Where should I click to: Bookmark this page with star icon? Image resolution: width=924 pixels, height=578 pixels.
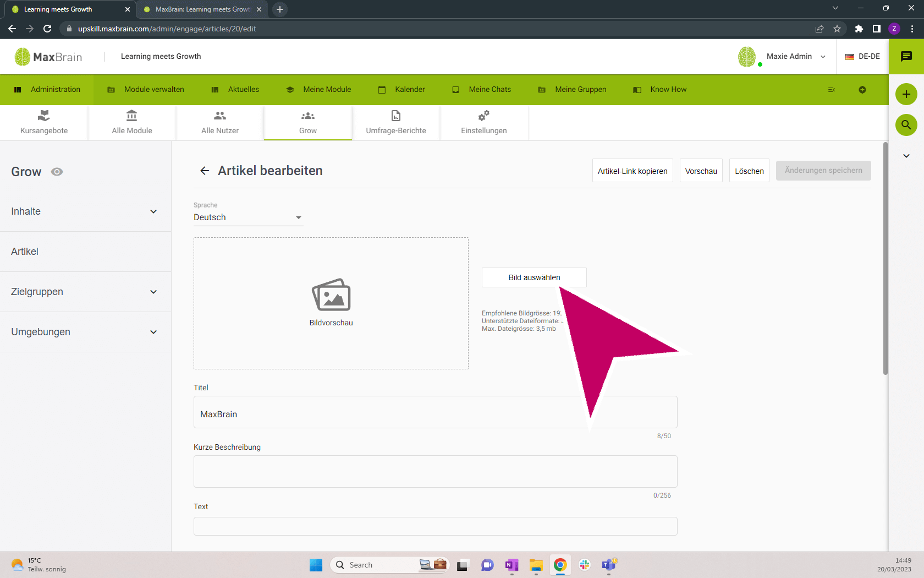(837, 29)
